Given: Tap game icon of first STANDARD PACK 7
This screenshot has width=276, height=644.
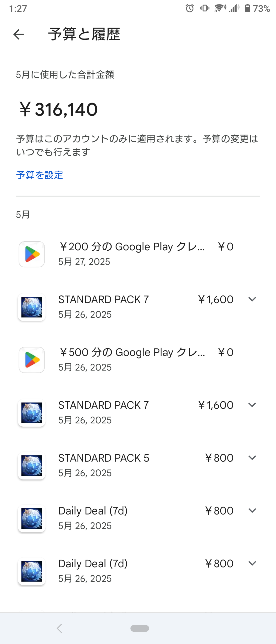Looking at the screenshot, I should 32,307.
